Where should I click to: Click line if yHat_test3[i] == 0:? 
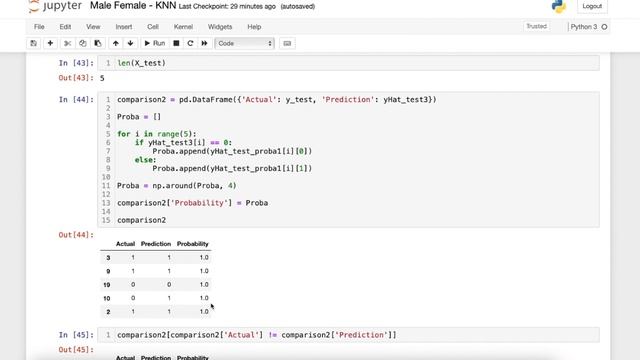pyautogui.click(x=183, y=142)
